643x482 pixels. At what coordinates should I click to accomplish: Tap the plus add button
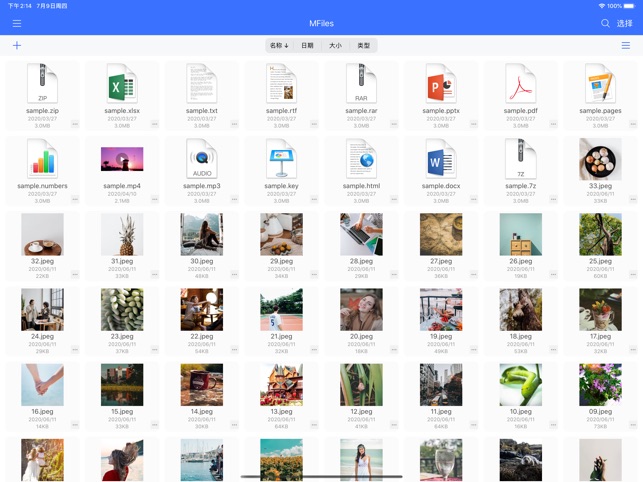click(x=17, y=46)
